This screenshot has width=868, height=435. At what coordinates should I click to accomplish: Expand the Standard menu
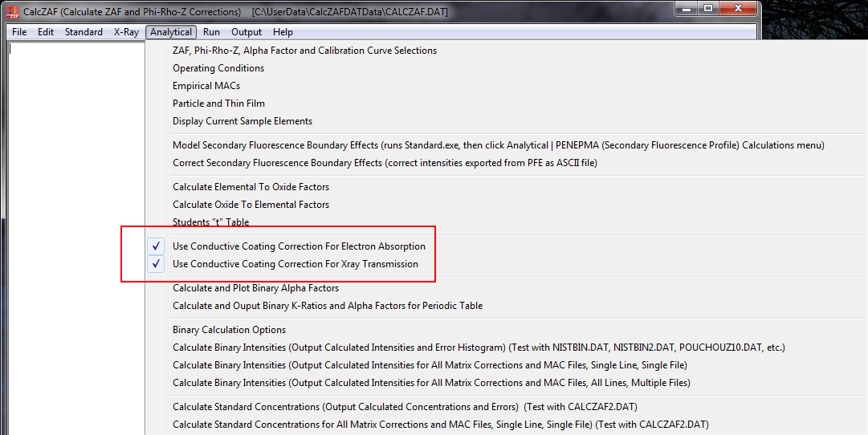[84, 32]
